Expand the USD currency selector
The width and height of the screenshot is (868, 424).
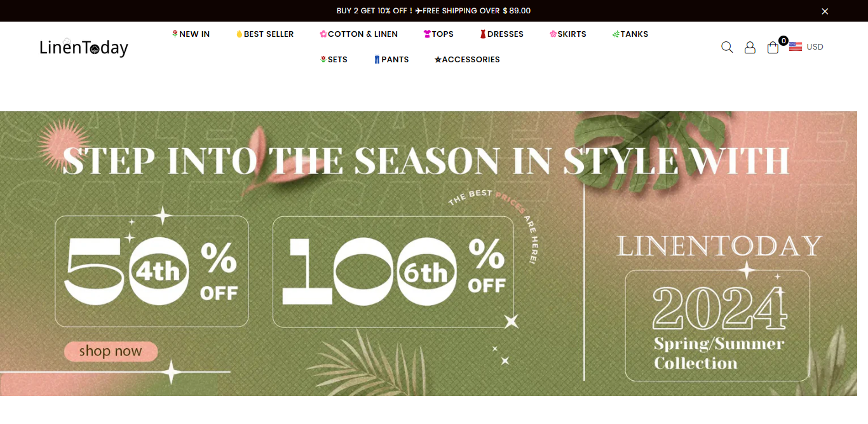tap(815, 47)
